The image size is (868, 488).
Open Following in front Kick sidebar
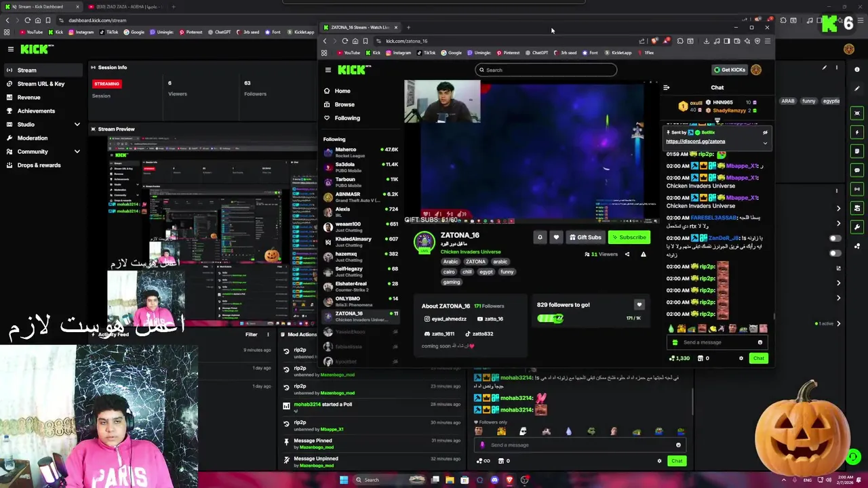point(342,118)
